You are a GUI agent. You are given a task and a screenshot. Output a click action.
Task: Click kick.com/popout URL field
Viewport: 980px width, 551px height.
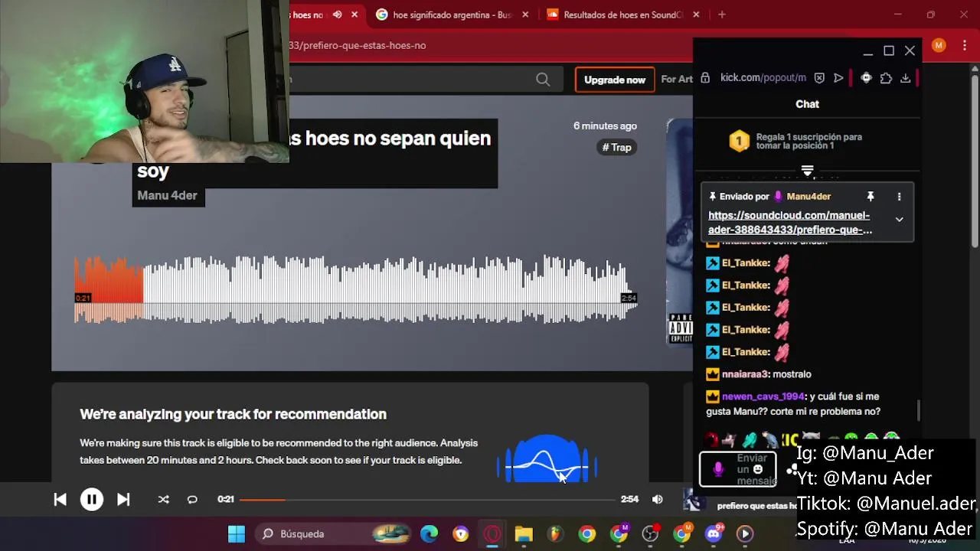pyautogui.click(x=763, y=77)
